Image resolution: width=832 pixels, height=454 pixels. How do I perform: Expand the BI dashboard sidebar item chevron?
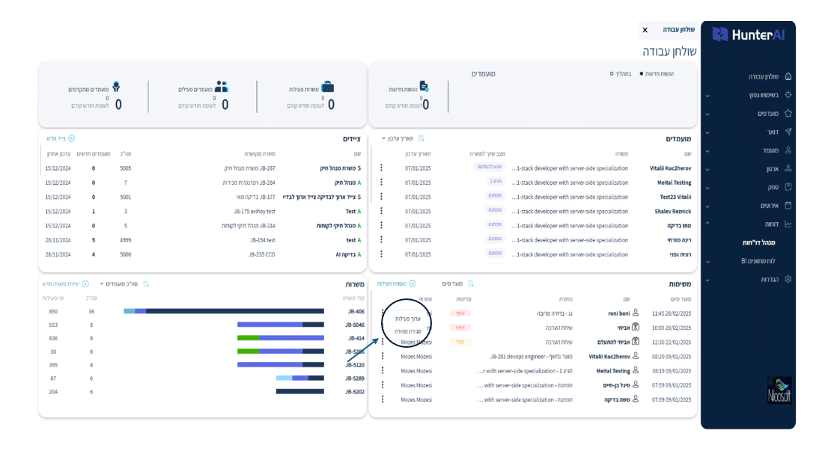(707, 261)
